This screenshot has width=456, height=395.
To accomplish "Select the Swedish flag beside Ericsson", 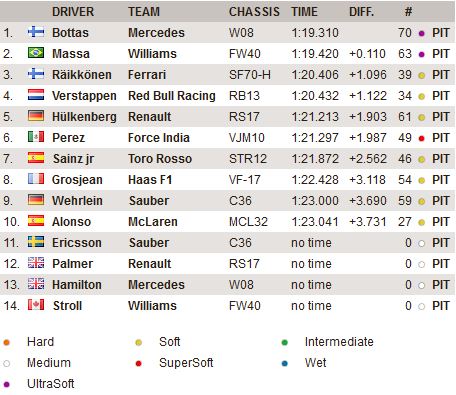I will pyautogui.click(x=36, y=242).
